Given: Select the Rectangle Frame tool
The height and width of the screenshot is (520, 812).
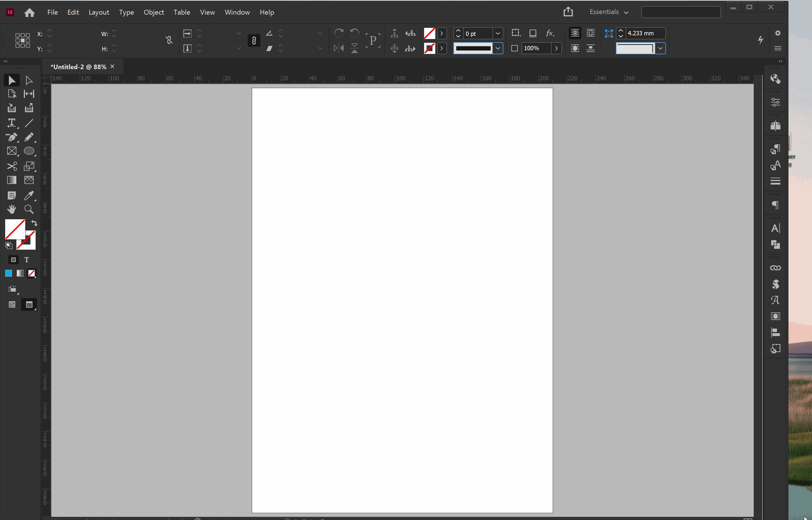Looking at the screenshot, I should pos(11,151).
